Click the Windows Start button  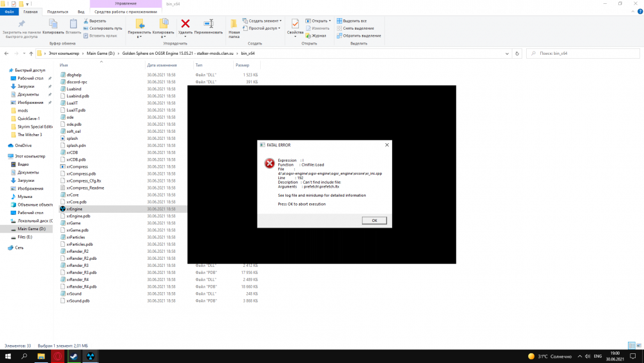pyautogui.click(x=8, y=357)
